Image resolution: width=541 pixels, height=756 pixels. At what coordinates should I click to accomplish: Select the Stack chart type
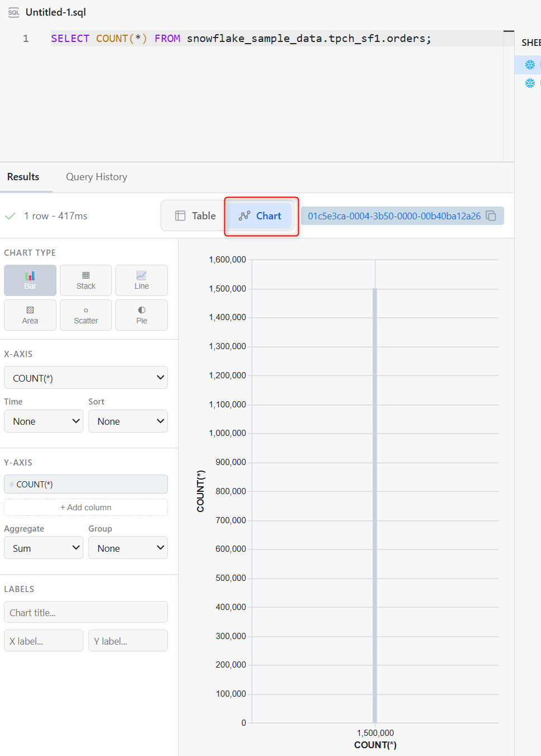click(86, 280)
